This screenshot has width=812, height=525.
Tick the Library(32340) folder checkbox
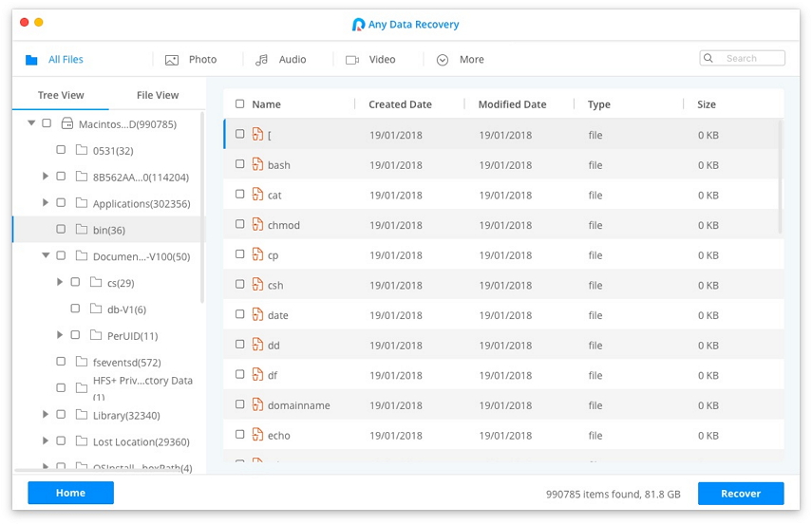tap(61, 414)
